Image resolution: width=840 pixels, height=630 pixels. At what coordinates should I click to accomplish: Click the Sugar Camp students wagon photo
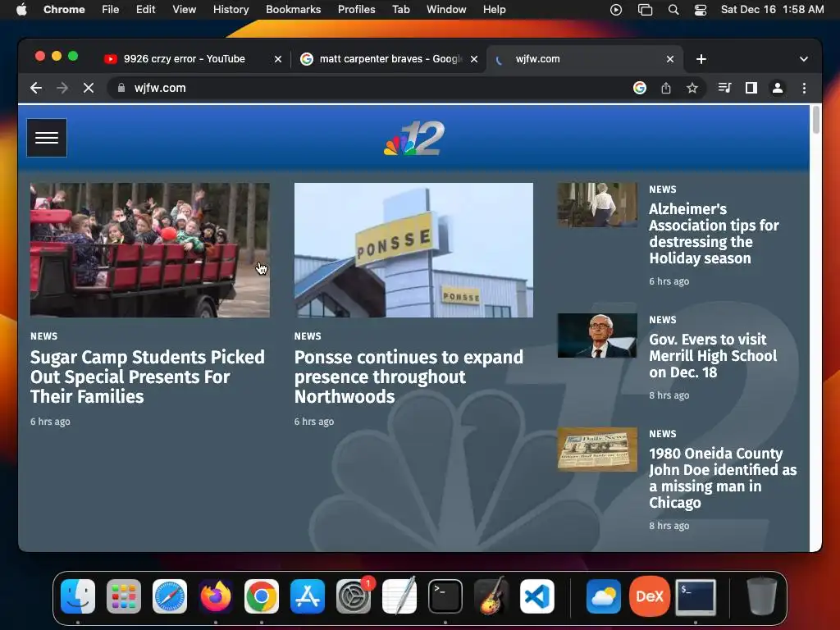pyautogui.click(x=150, y=250)
